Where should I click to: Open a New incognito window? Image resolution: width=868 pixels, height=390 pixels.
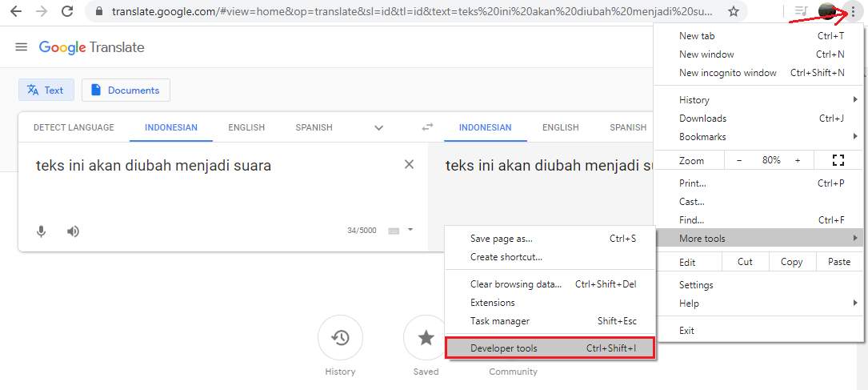[x=758, y=73]
